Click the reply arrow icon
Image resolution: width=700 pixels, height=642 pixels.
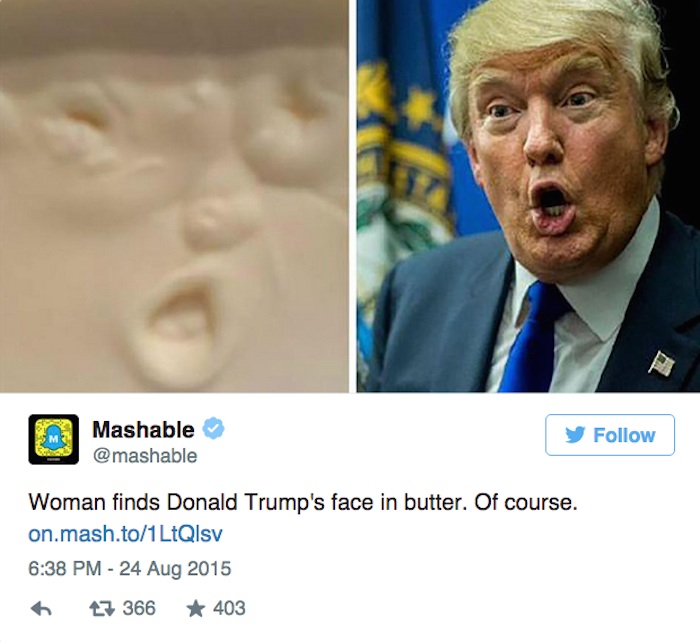coord(41,609)
